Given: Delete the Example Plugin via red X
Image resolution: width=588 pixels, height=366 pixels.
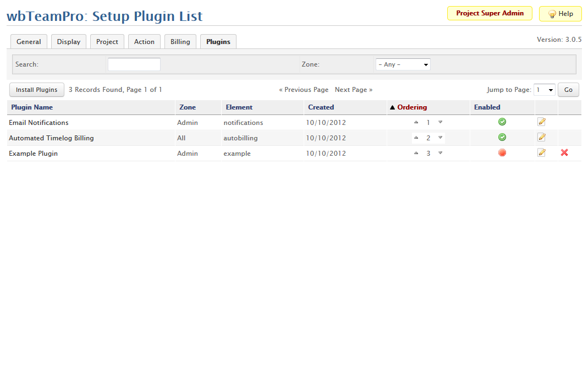Looking at the screenshot, I should tap(564, 153).
